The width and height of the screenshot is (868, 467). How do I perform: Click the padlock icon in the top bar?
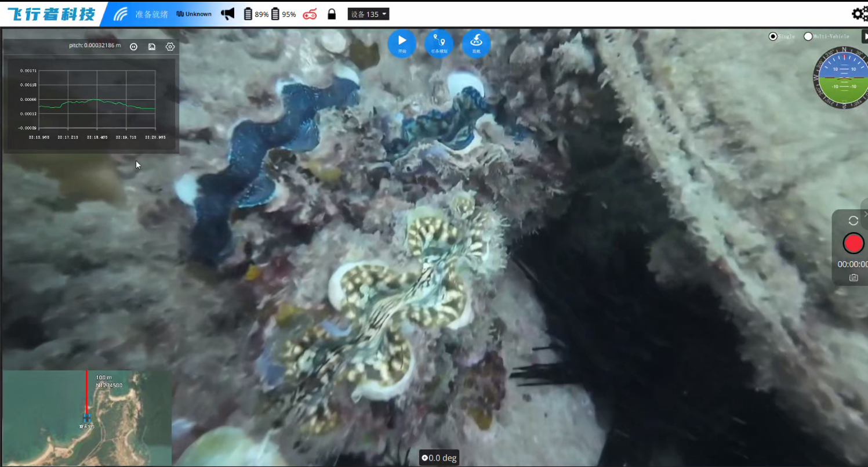pyautogui.click(x=332, y=14)
